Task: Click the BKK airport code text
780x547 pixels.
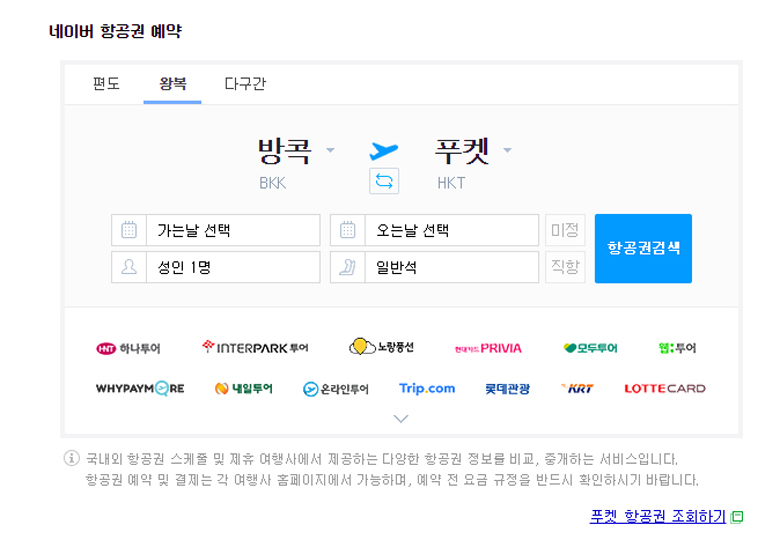Action: (x=273, y=183)
